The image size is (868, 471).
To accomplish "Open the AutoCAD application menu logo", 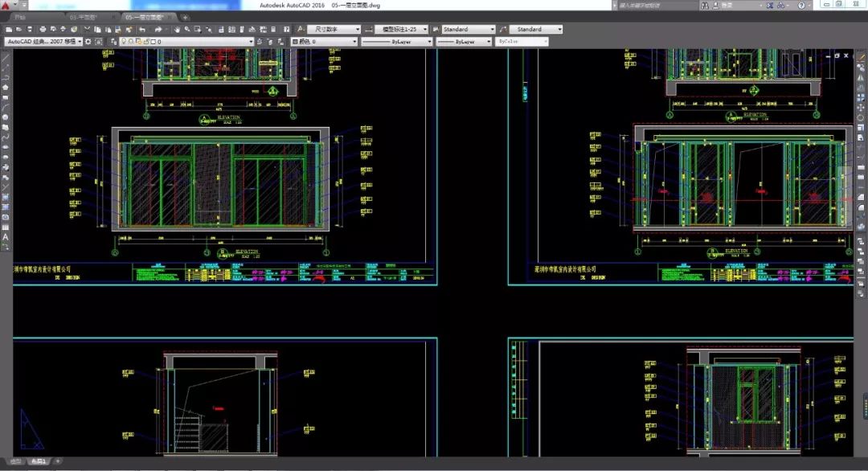I will point(6,6).
